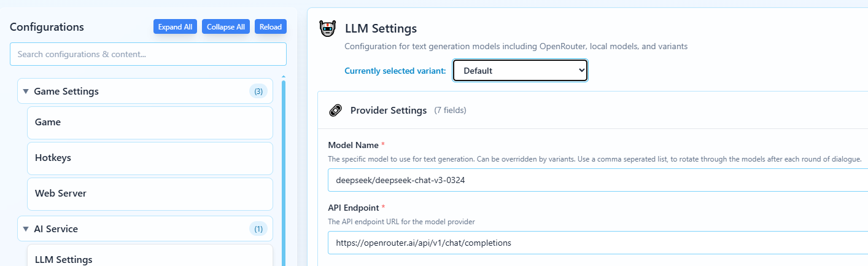This screenshot has width=868, height=266.
Task: Click the Provider Settings section header
Action: (x=389, y=111)
